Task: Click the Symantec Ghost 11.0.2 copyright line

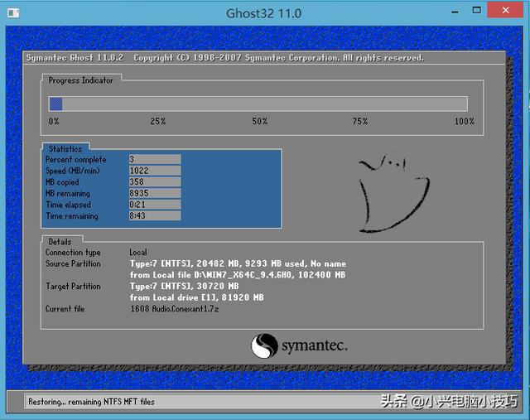Action: (224, 58)
